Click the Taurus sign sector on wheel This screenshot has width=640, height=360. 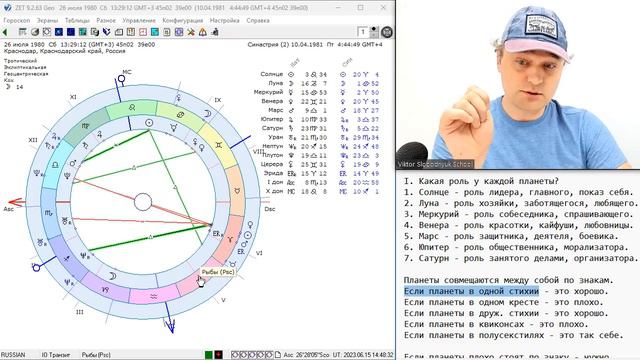pyautogui.click(x=238, y=191)
